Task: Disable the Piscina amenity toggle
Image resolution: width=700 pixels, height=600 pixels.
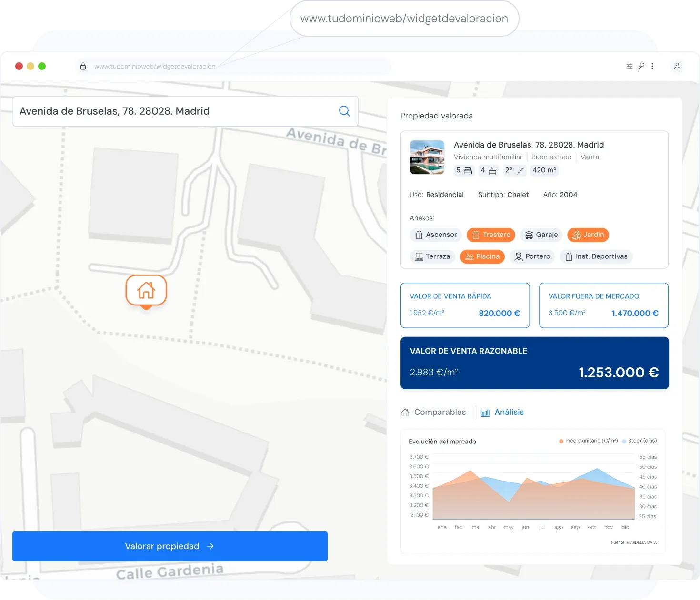Action: (x=482, y=256)
